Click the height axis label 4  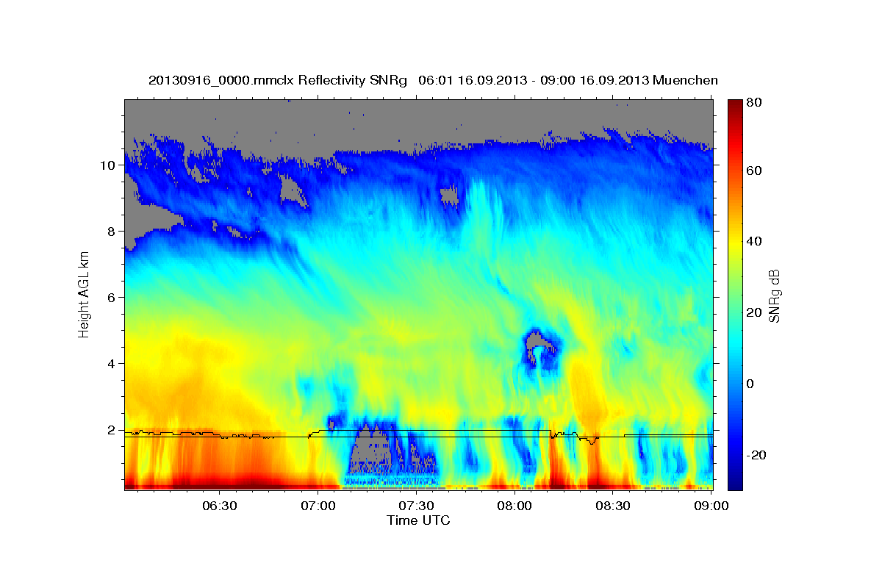click(x=112, y=364)
